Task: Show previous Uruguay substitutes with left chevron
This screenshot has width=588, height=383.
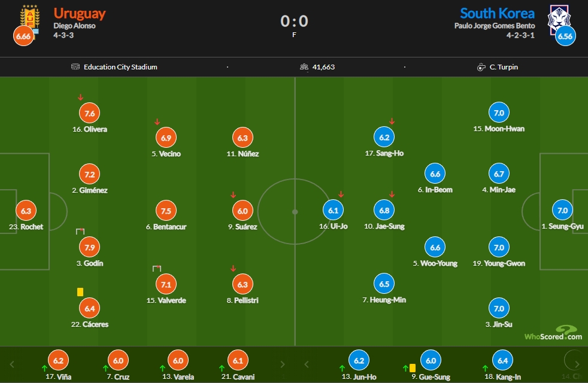Action: pyautogui.click(x=12, y=364)
